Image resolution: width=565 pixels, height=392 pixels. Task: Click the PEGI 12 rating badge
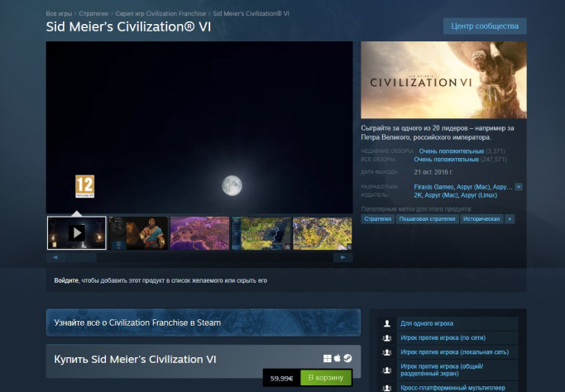pyautogui.click(x=84, y=186)
